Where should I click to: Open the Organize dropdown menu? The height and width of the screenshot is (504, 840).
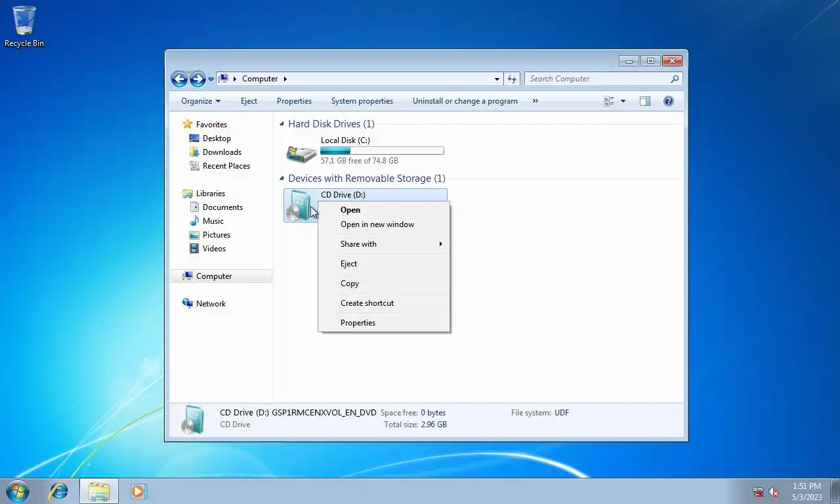[201, 101]
